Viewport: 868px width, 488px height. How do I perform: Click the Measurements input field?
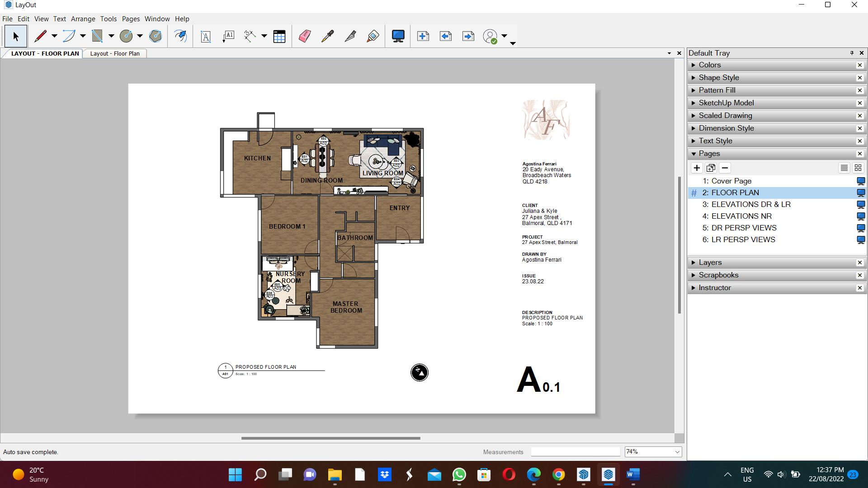point(575,452)
